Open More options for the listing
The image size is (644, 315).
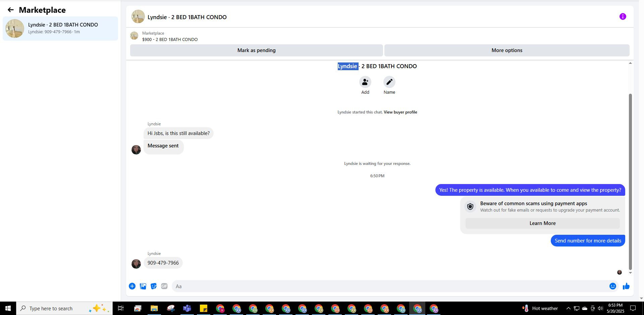pyautogui.click(x=507, y=50)
